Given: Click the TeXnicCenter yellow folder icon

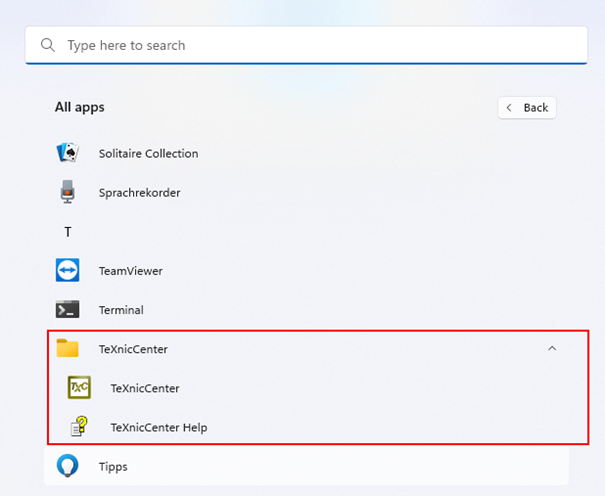Looking at the screenshot, I should pos(68,348).
